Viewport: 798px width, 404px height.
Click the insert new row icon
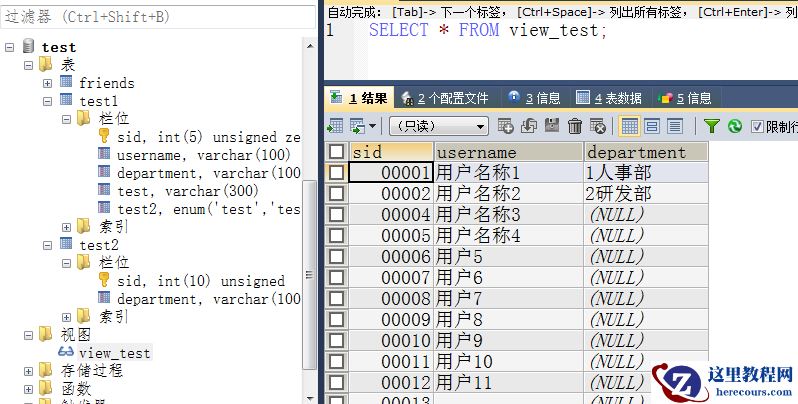tap(505, 126)
